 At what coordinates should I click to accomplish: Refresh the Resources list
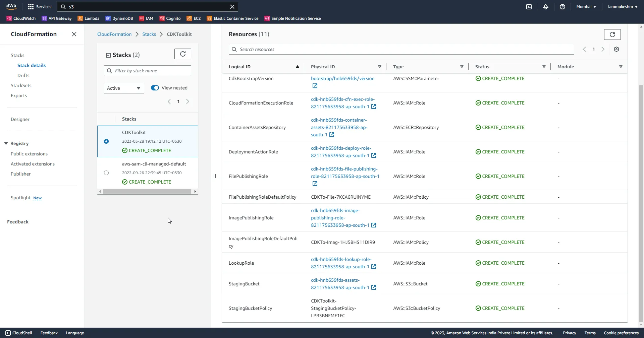(x=612, y=34)
